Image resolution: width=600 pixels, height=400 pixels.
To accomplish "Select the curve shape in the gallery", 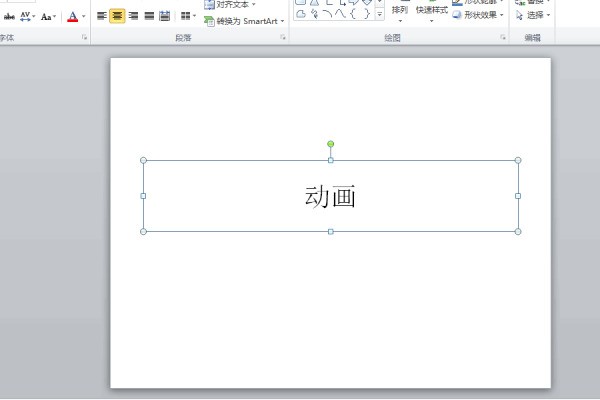I will [x=340, y=14].
